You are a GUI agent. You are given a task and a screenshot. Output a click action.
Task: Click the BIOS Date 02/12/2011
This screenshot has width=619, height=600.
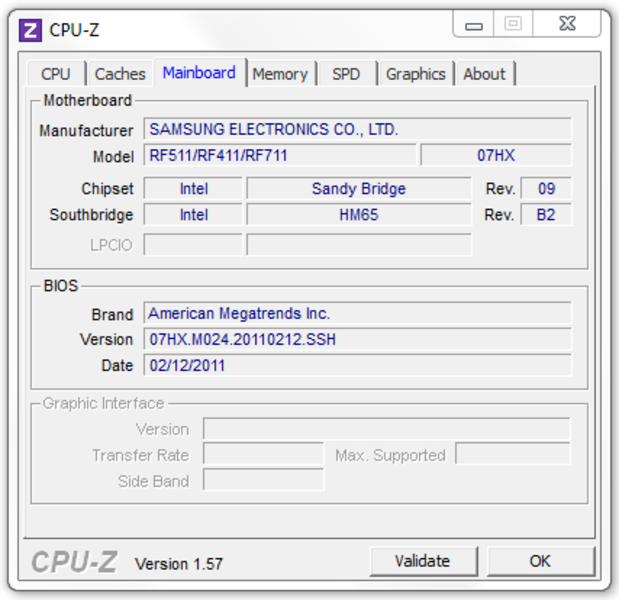coord(357,365)
